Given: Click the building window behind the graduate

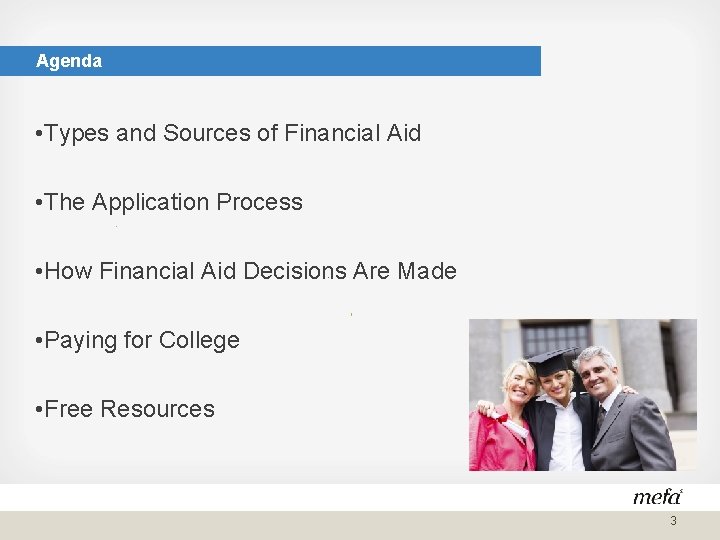Looking at the screenshot, I should coord(556,338).
